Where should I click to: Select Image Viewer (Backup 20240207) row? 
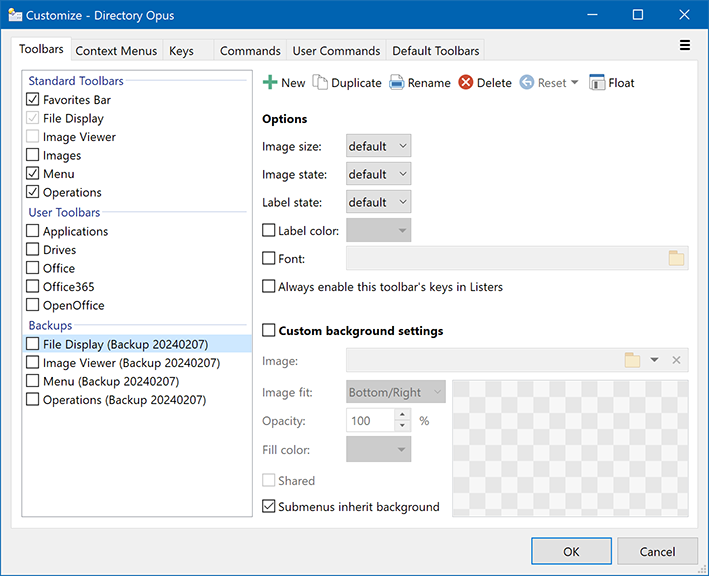137,363
